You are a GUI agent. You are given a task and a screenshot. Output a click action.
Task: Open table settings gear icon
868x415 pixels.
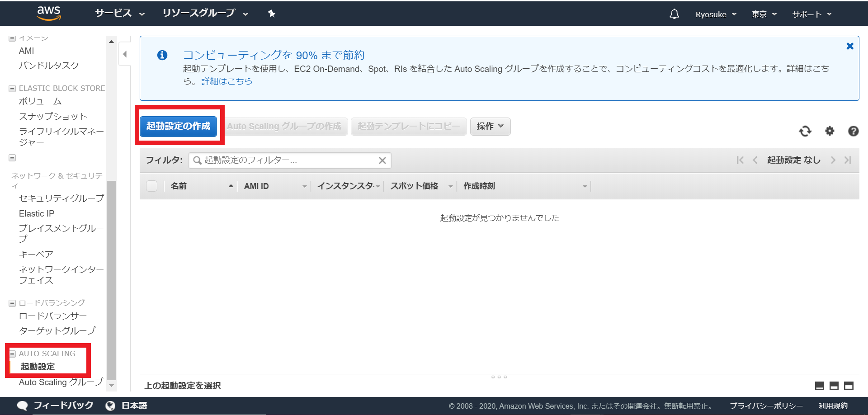click(830, 131)
